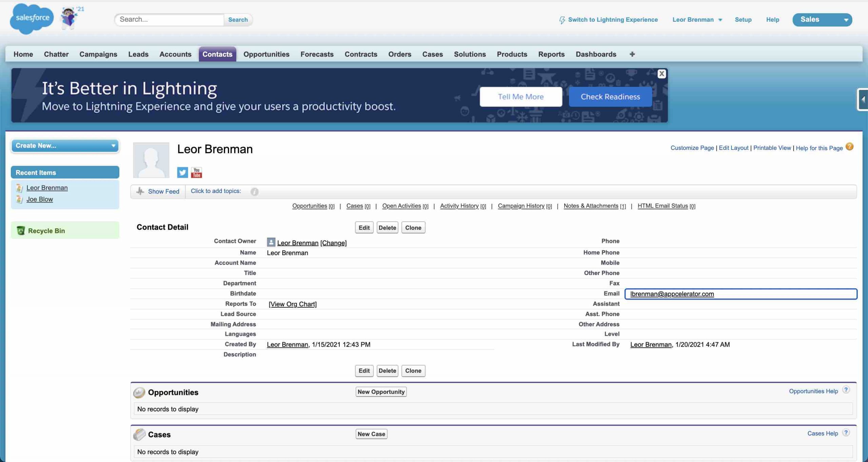Click the plus icon for all tabs

[x=632, y=54]
